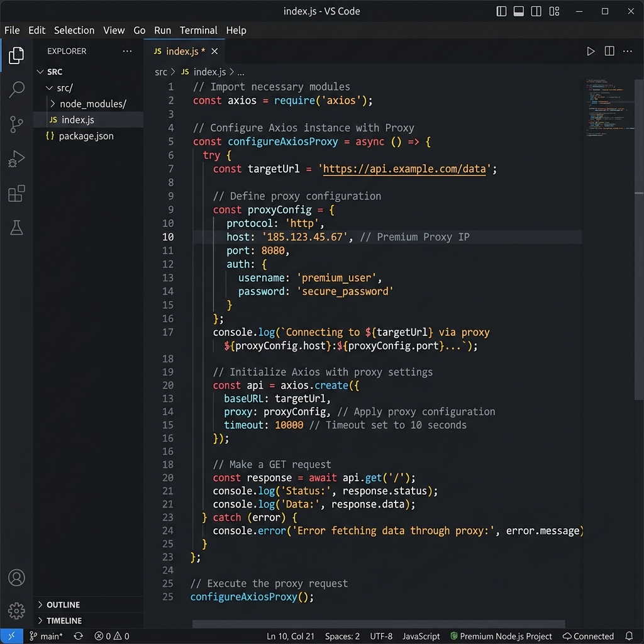Open the notifications bell icon
Image resolution: width=644 pixels, height=644 pixels.
(629, 636)
